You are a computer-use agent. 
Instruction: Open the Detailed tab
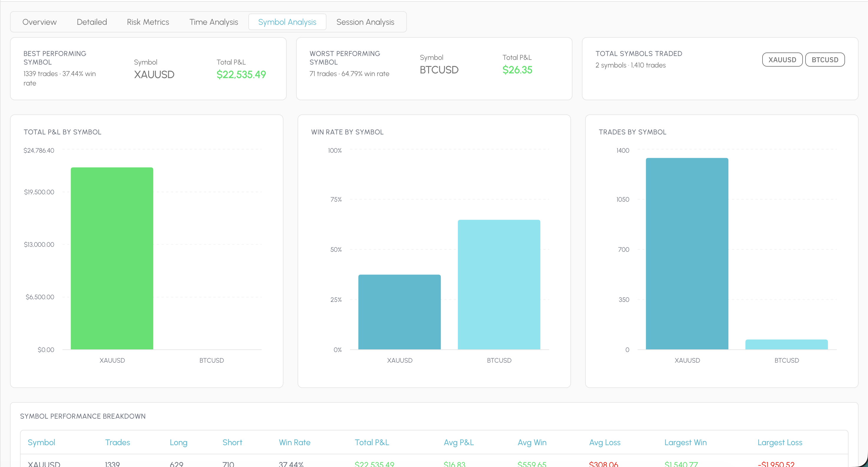(x=92, y=22)
